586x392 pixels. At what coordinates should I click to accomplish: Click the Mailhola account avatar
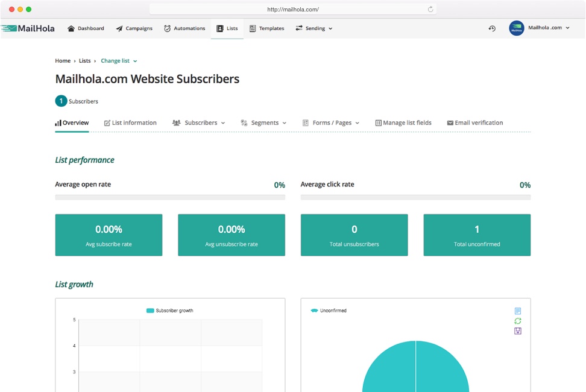point(517,28)
